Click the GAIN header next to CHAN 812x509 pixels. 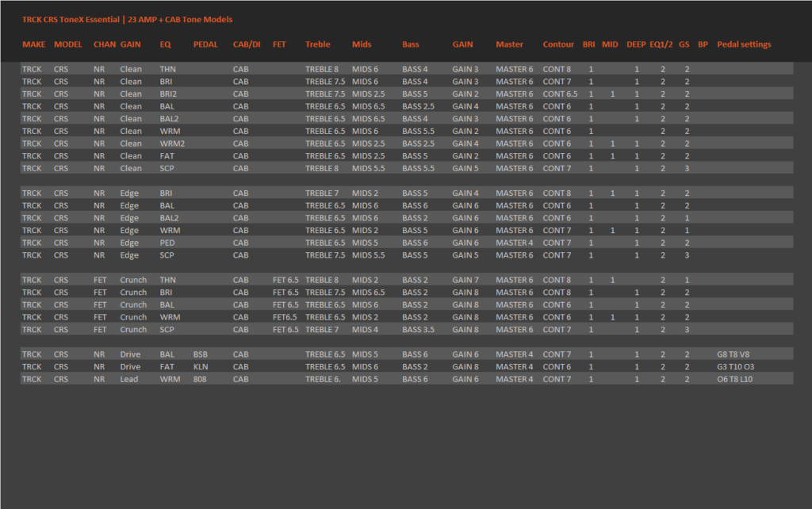coord(131,44)
